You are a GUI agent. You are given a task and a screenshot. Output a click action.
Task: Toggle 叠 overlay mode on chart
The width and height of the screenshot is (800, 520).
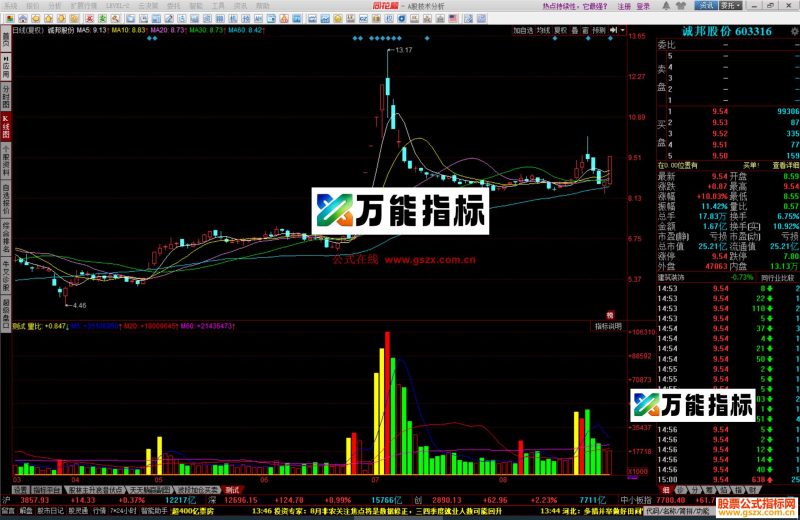(575, 31)
